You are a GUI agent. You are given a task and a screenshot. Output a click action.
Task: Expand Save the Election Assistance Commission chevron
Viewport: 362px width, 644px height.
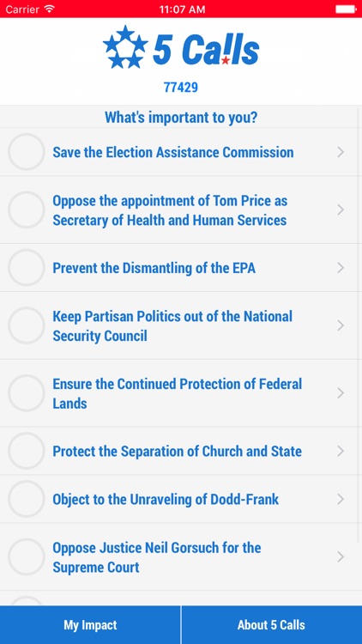point(341,152)
